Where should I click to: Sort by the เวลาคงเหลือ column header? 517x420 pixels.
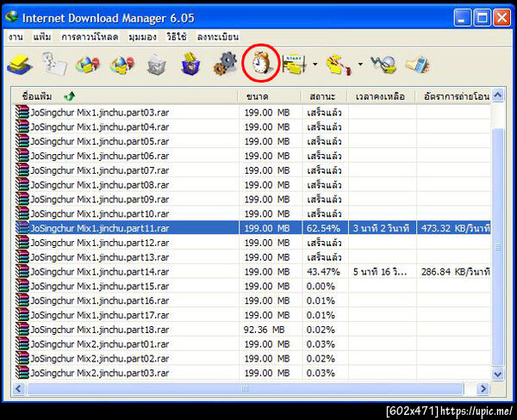coord(382,96)
